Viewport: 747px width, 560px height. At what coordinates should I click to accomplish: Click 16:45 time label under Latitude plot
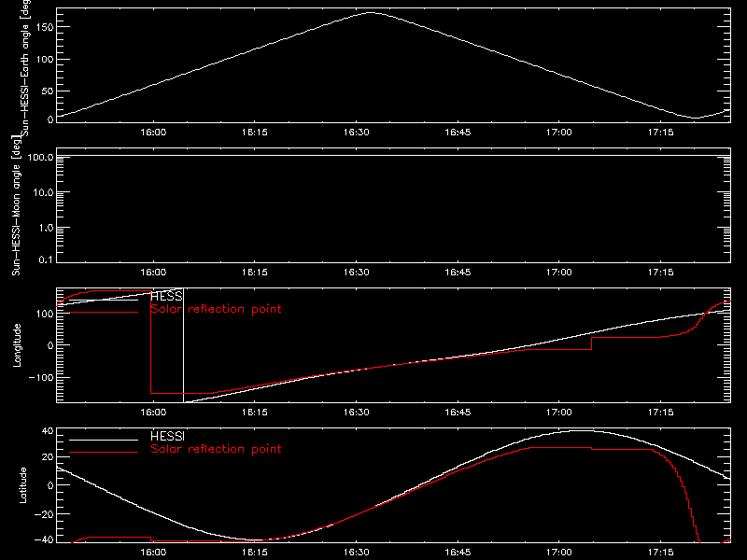pos(458,553)
